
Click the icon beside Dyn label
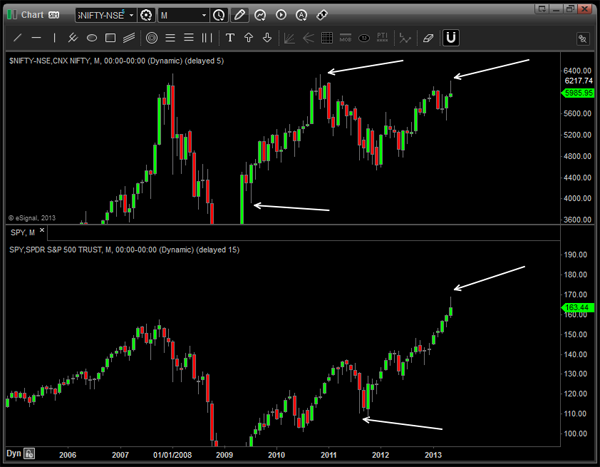pos(29,454)
